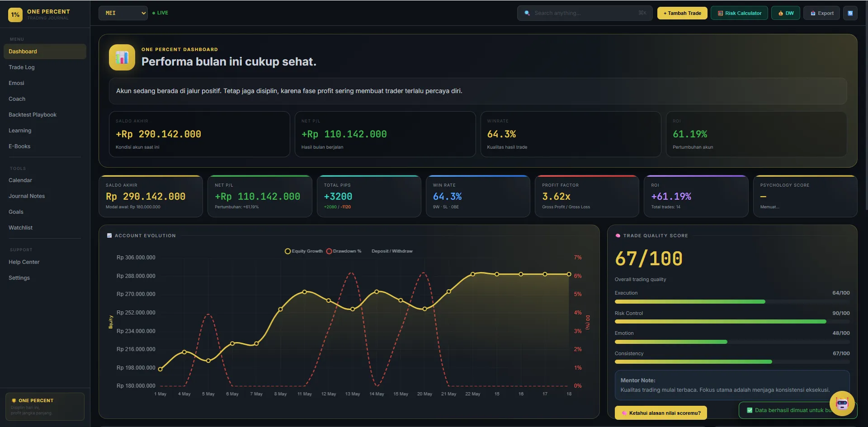Click the Consistency score progress bar

[732, 362]
